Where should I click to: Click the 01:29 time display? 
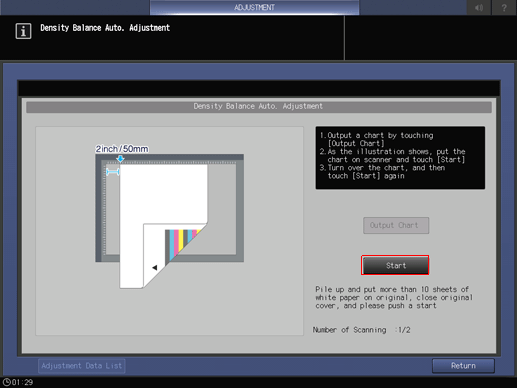[x=23, y=382]
